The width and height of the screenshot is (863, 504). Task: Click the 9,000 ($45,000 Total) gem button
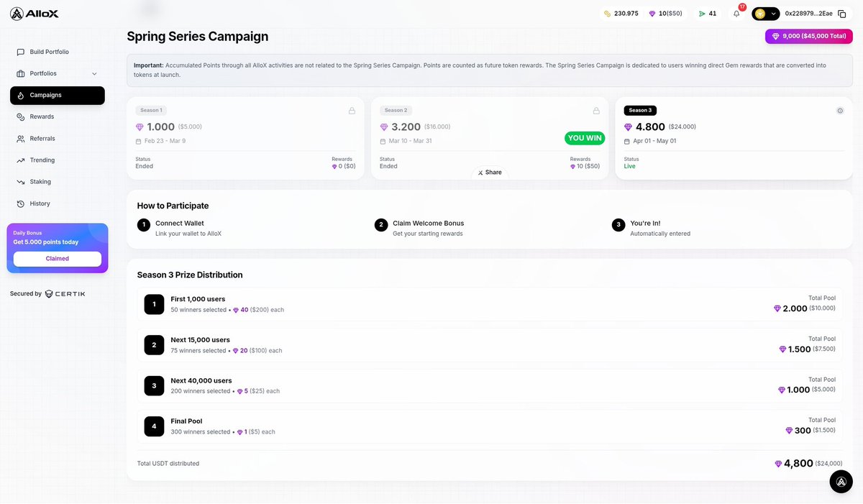pos(809,36)
